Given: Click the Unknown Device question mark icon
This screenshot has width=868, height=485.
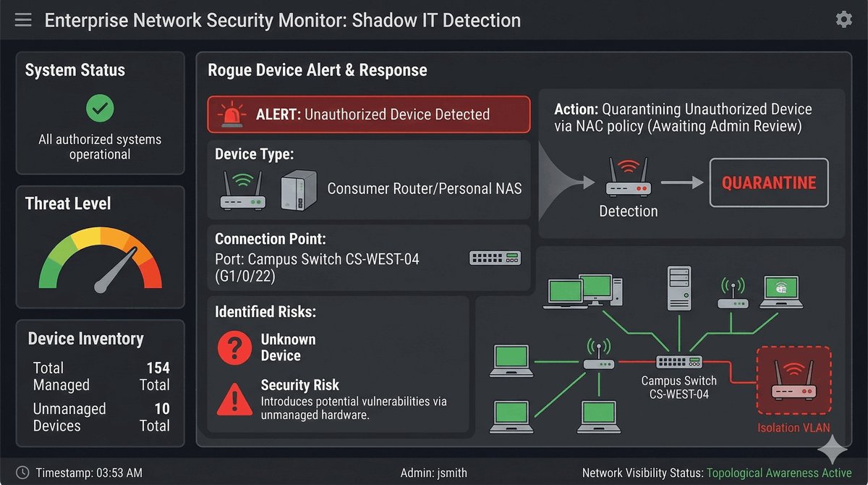Looking at the screenshot, I should [x=234, y=348].
